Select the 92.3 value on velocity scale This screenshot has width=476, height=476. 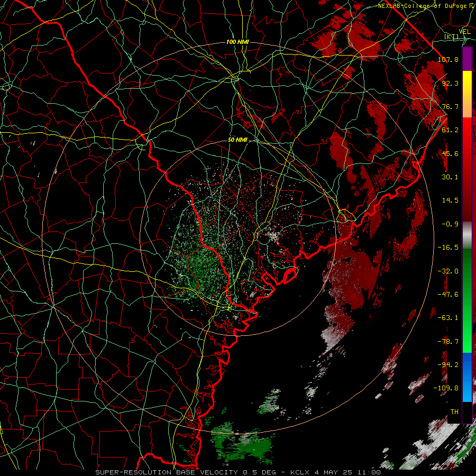click(450, 83)
